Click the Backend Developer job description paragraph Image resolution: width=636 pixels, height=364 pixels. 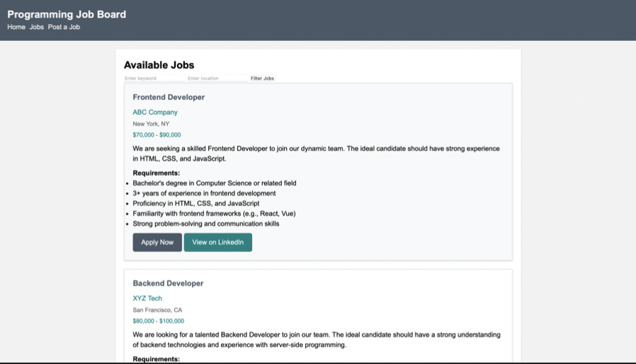click(317, 340)
